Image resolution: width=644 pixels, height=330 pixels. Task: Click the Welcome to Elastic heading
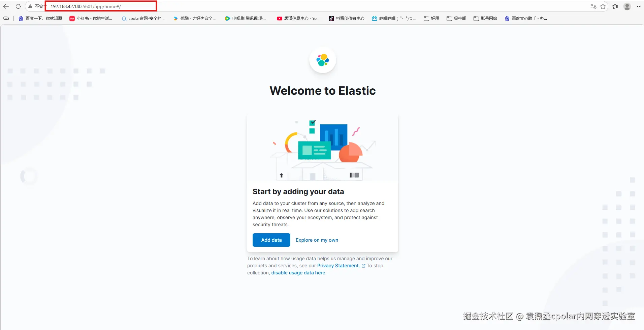(323, 91)
